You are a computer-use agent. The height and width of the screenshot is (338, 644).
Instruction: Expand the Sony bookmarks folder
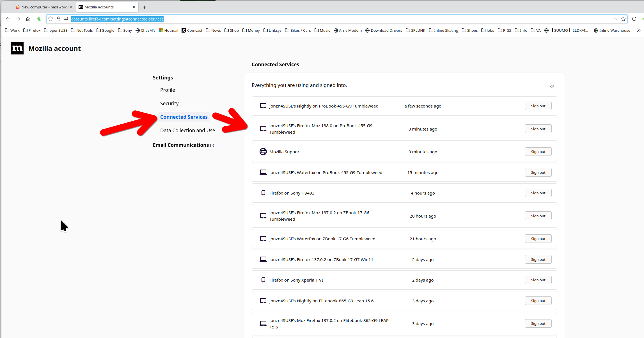(x=125, y=30)
